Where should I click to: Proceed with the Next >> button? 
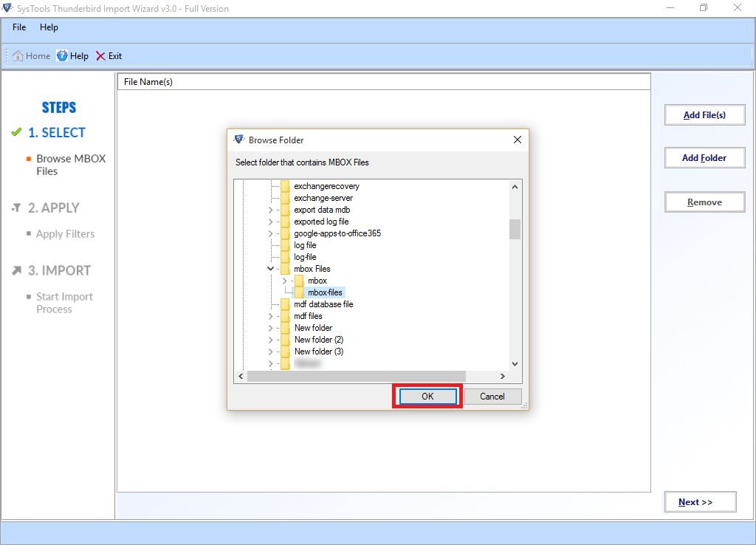700,502
